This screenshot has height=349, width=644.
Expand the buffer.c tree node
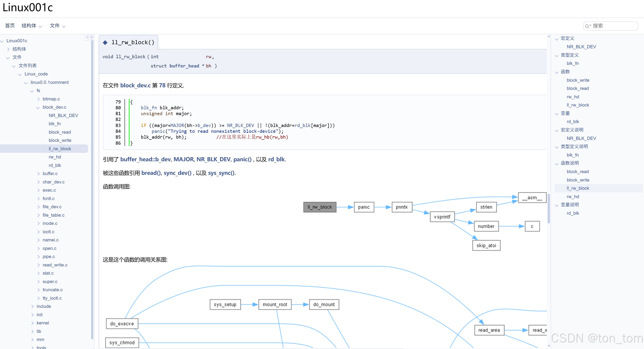pos(38,174)
